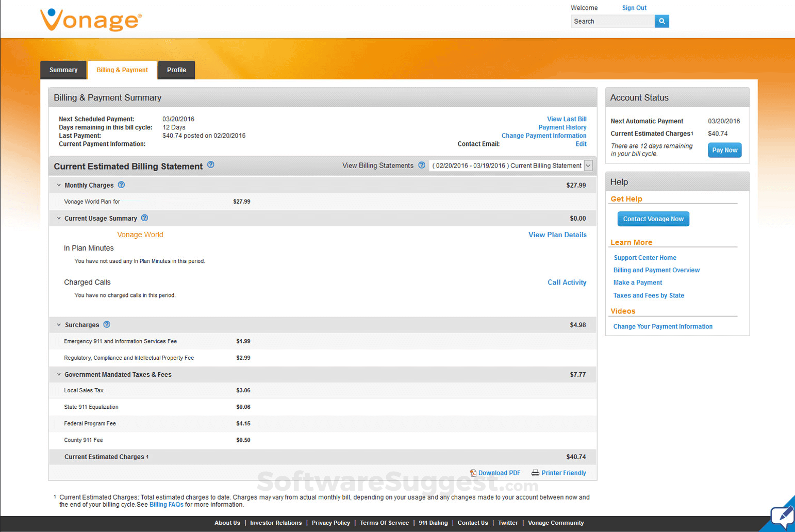795x532 pixels.
Task: Open the Profile tab
Action: pyautogui.click(x=176, y=70)
